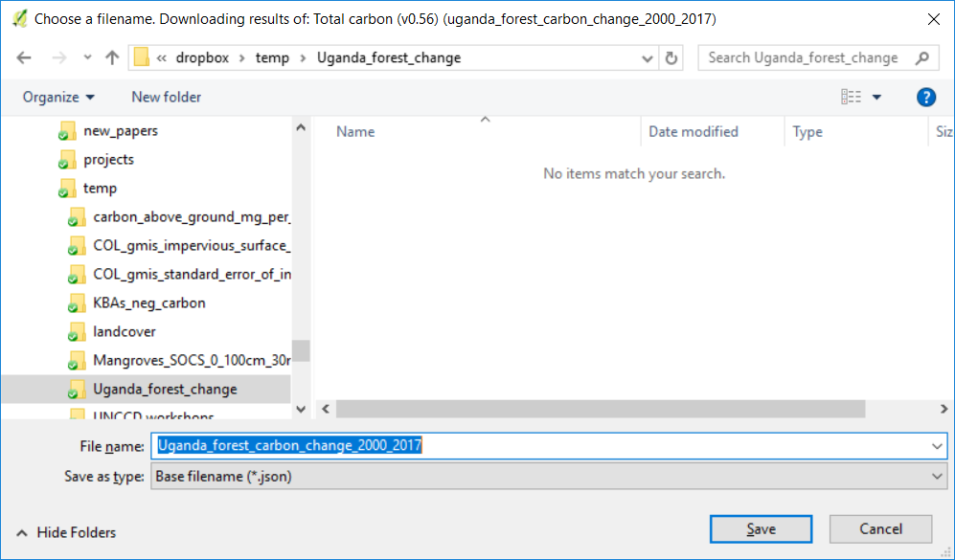Expand the view options dropdown arrow
Image resolution: width=955 pixels, height=560 pixels.
click(x=876, y=97)
